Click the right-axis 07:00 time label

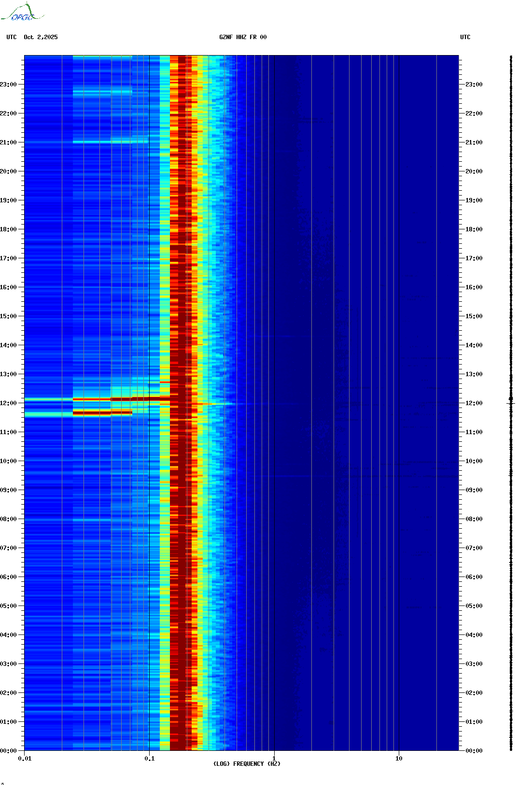(474, 548)
